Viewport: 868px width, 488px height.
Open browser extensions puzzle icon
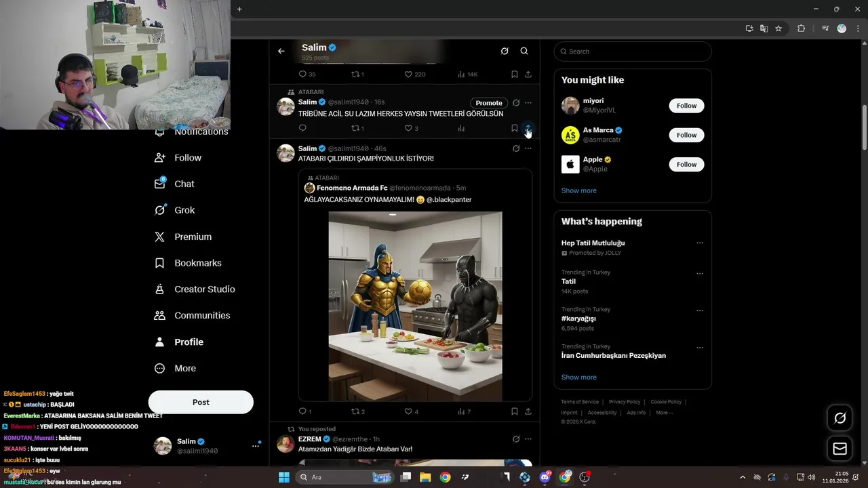pos(801,28)
